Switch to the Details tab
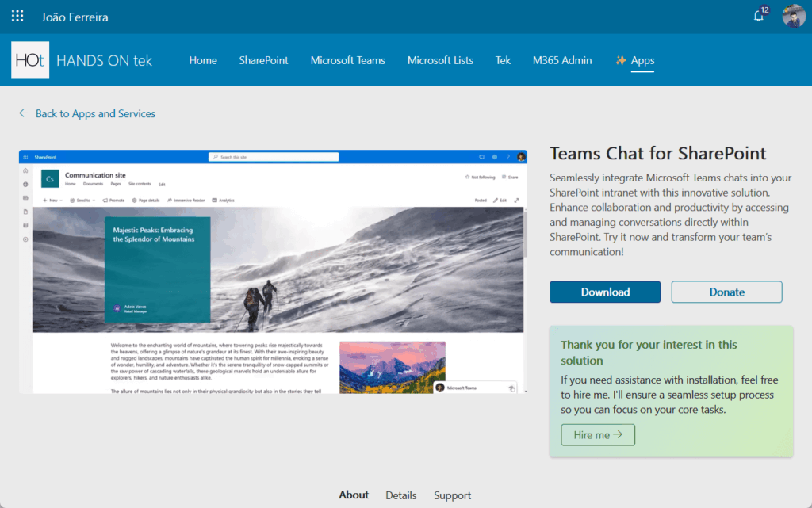This screenshot has height=508, width=812. coord(400,495)
